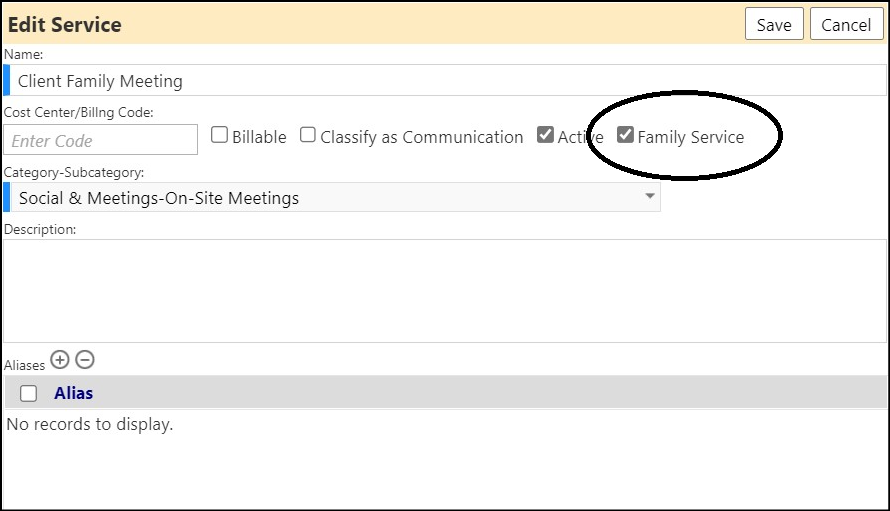Focus the Client Family Meeting name field
Screen dimensions: 890x511
click(x=448, y=81)
